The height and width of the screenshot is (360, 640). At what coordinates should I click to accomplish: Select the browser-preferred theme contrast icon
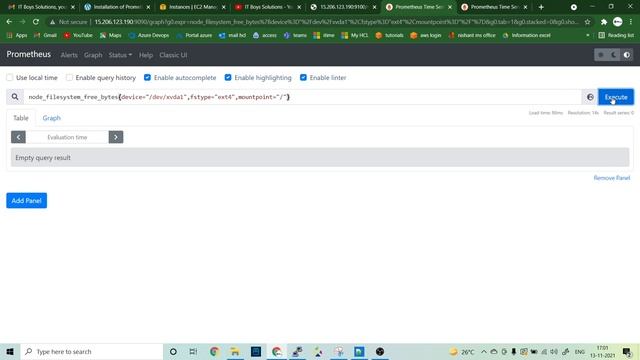coord(627,55)
